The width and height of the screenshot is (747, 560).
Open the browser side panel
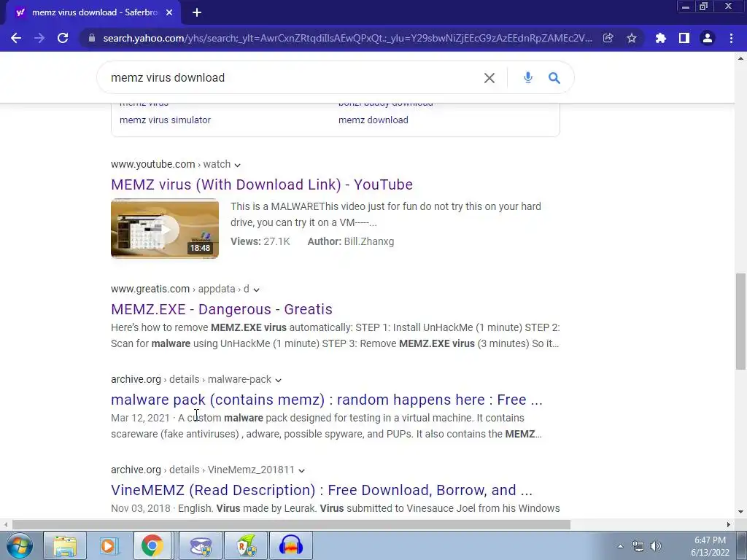pyautogui.click(x=684, y=38)
